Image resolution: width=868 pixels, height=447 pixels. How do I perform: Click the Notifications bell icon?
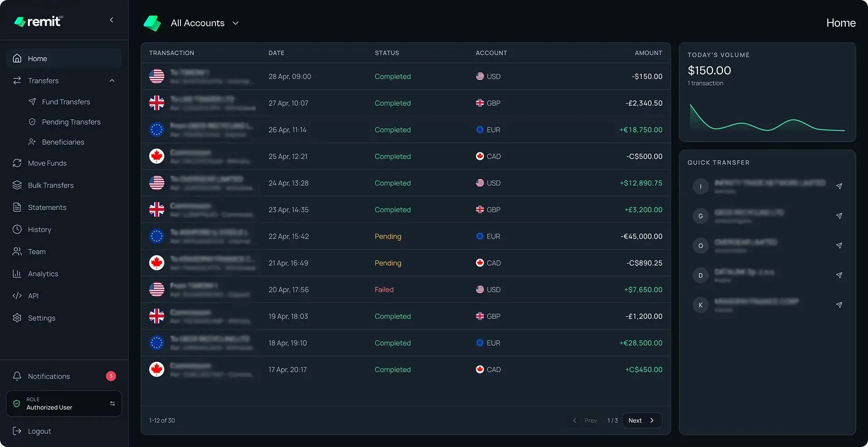coord(17,376)
